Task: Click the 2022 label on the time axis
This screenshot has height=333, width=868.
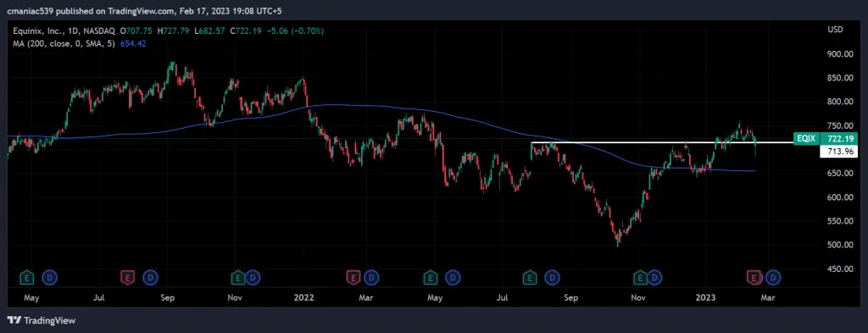Action: coord(304,297)
